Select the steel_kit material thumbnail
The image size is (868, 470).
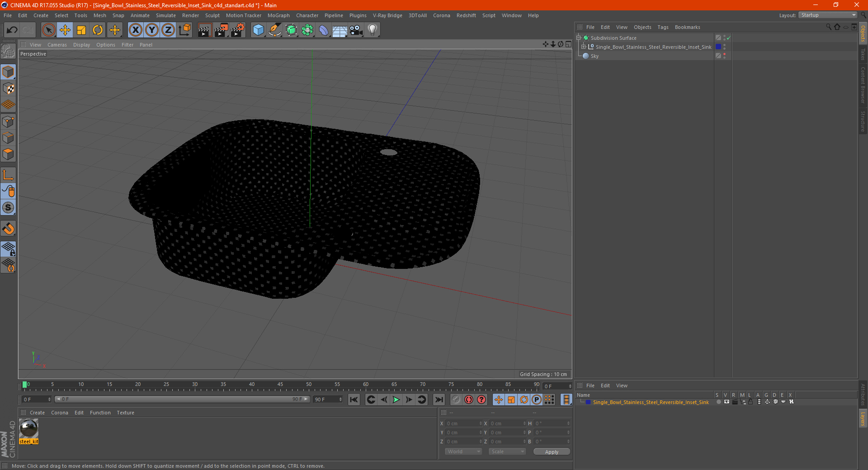coord(28,428)
